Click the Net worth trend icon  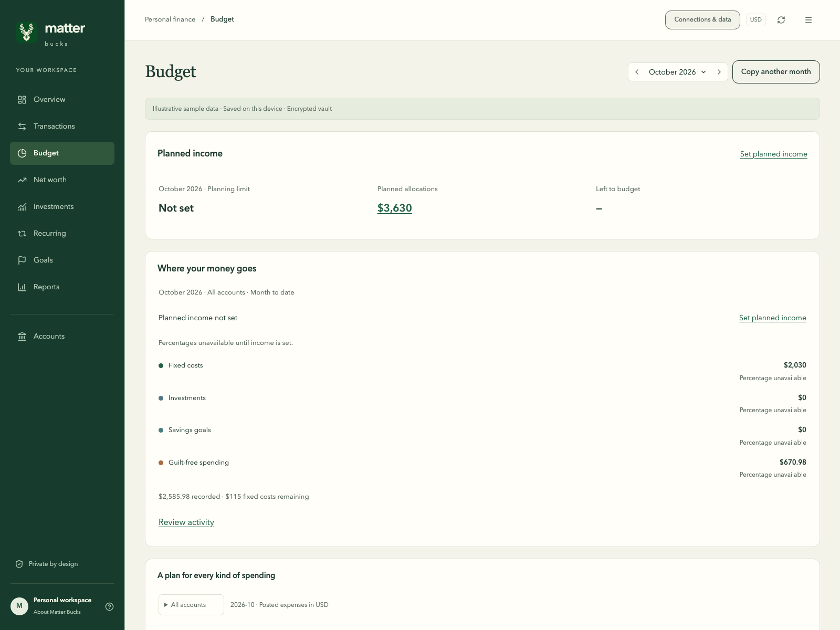(x=22, y=180)
